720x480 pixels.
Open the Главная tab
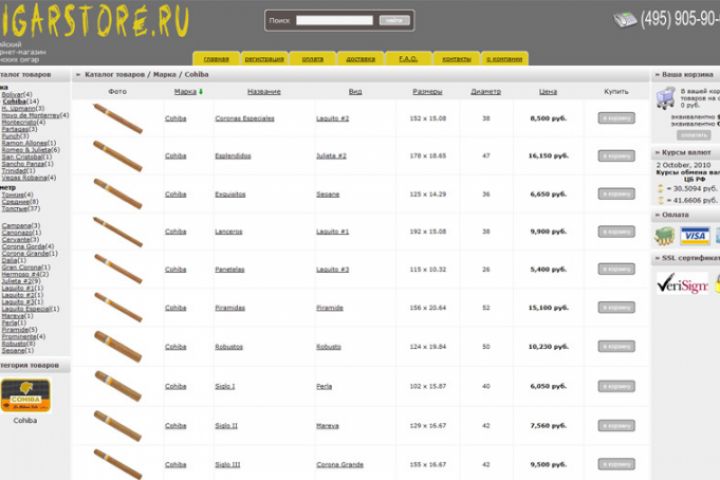pyautogui.click(x=216, y=59)
